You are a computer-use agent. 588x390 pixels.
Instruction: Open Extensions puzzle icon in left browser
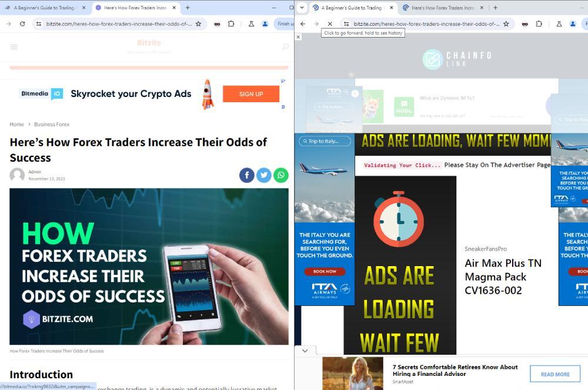231,23
